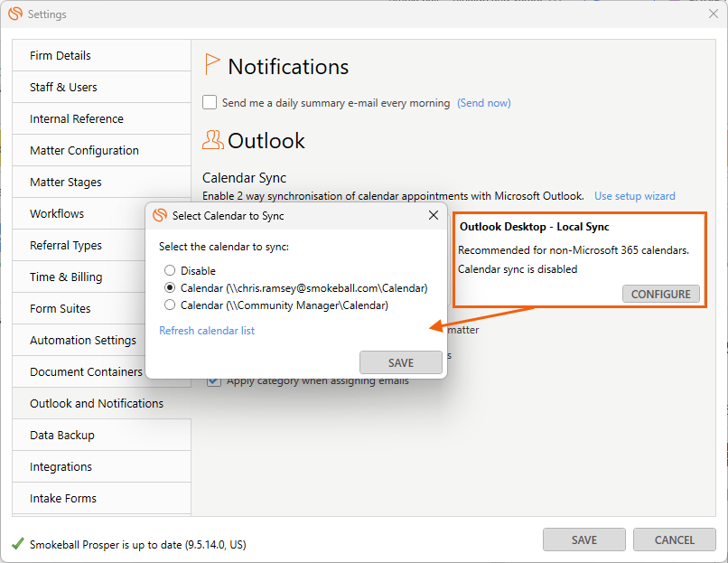
Task: Click the green up-to-date checkmark icon
Action: [18, 543]
